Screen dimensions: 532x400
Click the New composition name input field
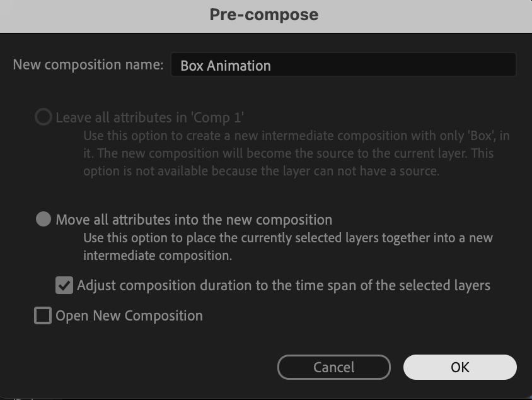click(343, 65)
